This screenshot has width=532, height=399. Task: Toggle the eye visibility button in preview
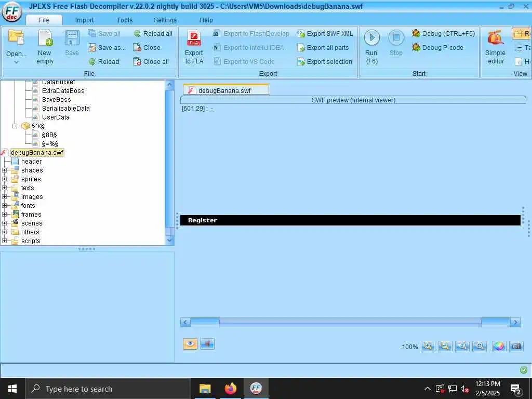190,344
